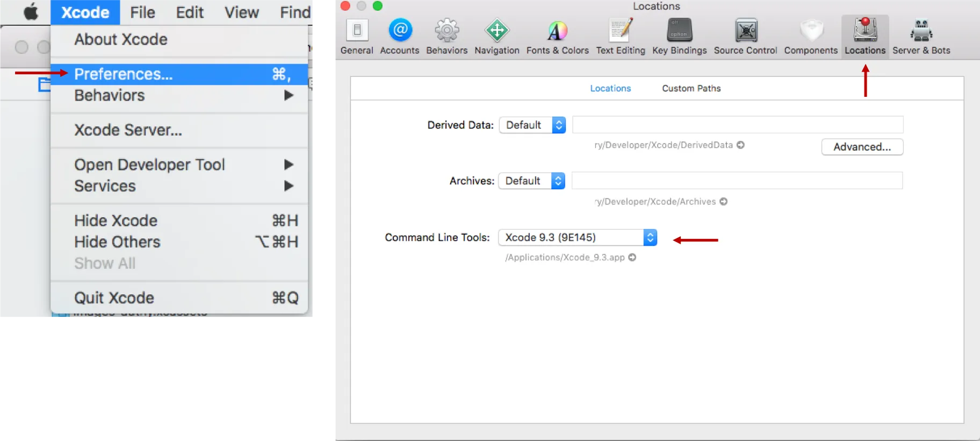Open the Components preferences pane
The width and height of the screenshot is (980, 441).
pos(811,37)
